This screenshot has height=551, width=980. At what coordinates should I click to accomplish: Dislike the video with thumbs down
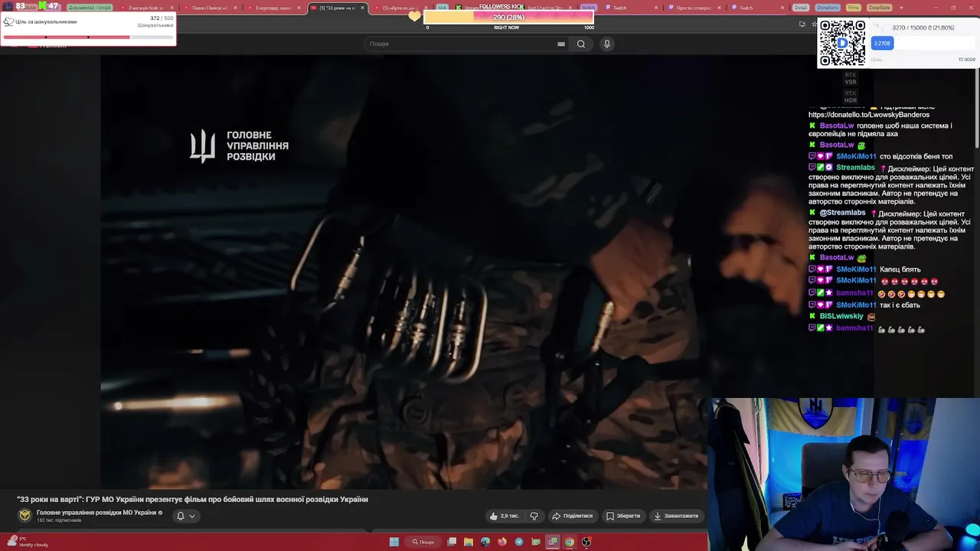point(534,516)
